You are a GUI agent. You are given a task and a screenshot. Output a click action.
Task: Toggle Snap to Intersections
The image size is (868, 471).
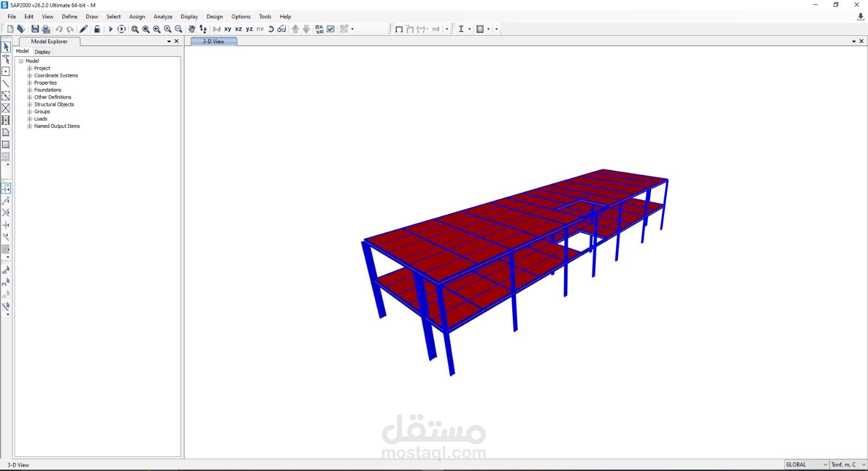[6, 212]
